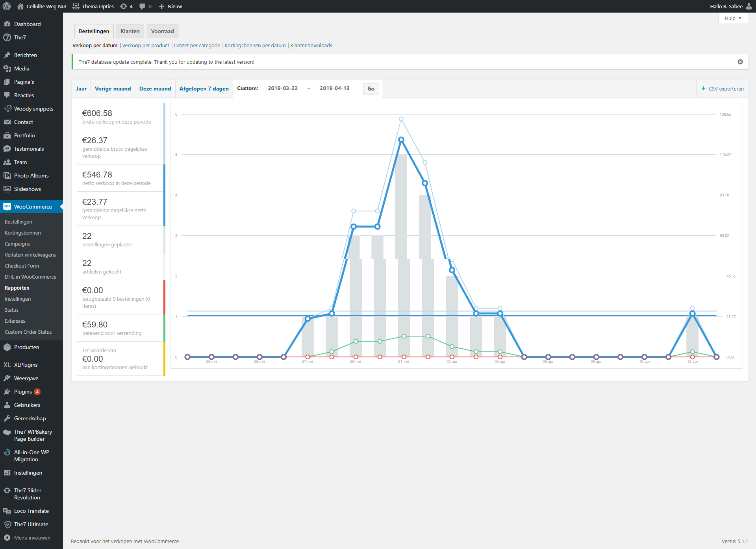Image resolution: width=756 pixels, height=549 pixels.
Task: Open the Media library menu icon
Action: [7, 68]
